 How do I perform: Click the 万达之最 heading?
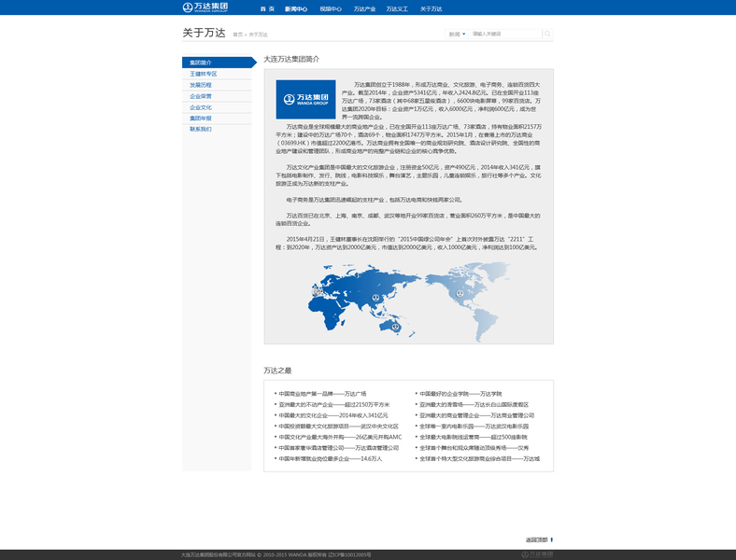[x=277, y=371]
